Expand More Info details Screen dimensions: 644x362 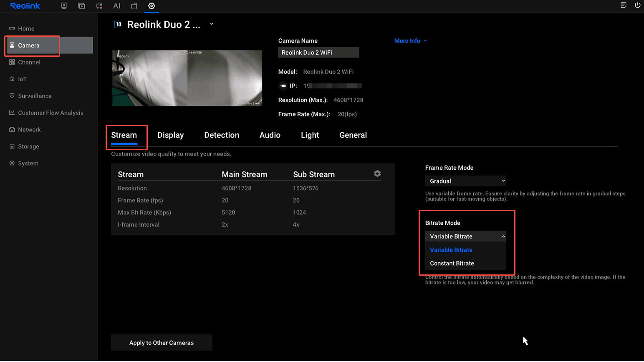[410, 41]
